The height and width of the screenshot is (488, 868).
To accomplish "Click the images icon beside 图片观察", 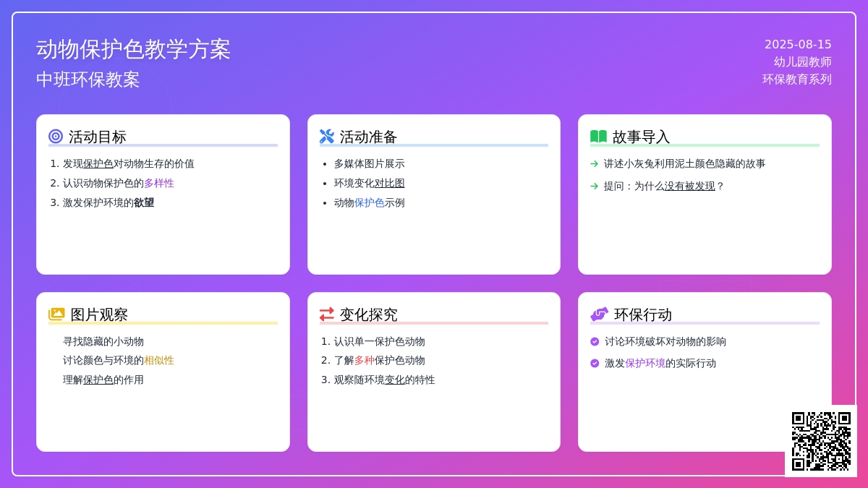I will click(x=56, y=314).
